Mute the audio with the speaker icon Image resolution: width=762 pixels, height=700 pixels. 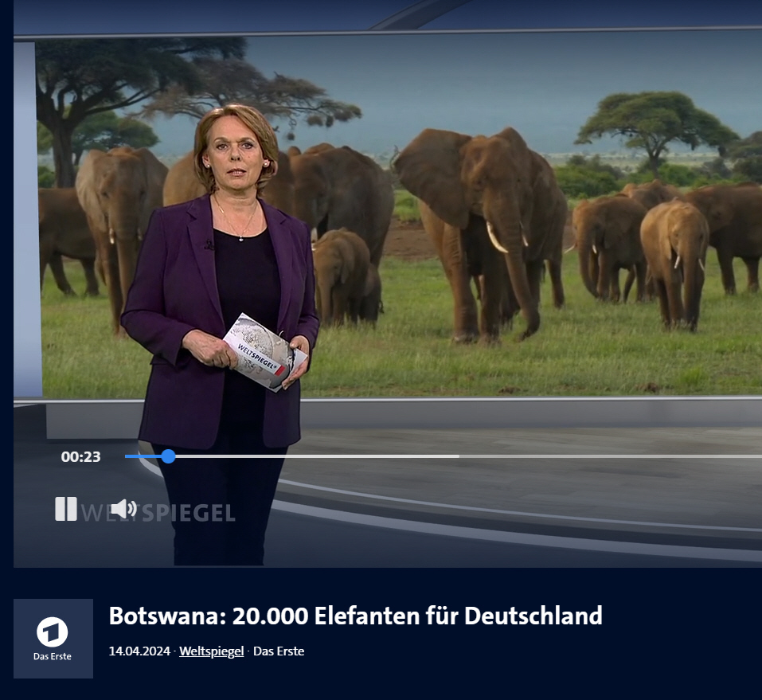pos(123,509)
